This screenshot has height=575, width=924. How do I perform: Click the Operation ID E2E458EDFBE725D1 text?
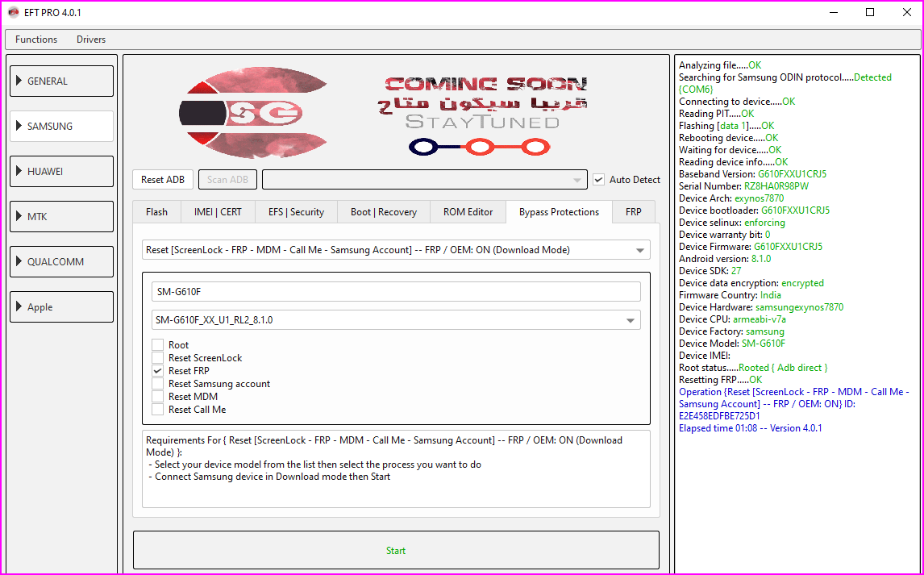click(719, 416)
